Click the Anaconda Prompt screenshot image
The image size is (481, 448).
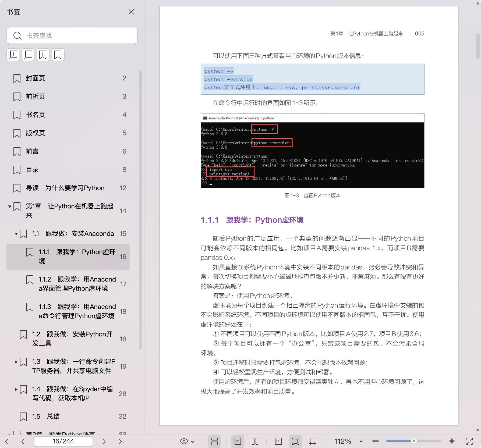(x=313, y=151)
